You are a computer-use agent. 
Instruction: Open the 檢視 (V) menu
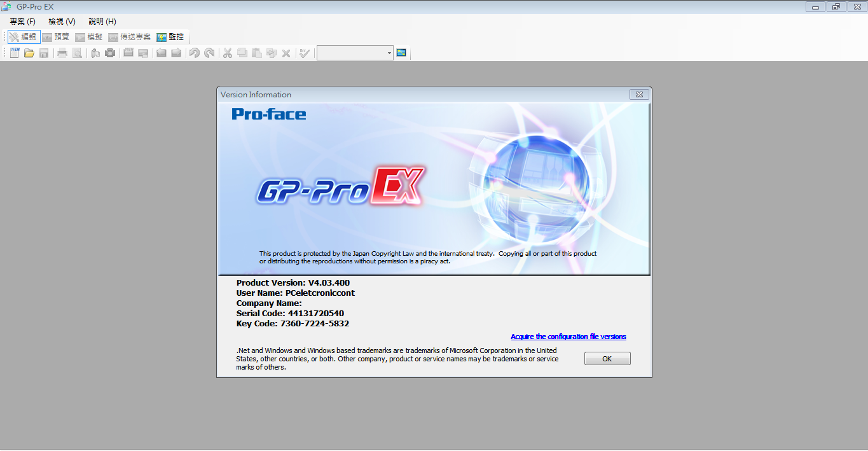[62, 22]
